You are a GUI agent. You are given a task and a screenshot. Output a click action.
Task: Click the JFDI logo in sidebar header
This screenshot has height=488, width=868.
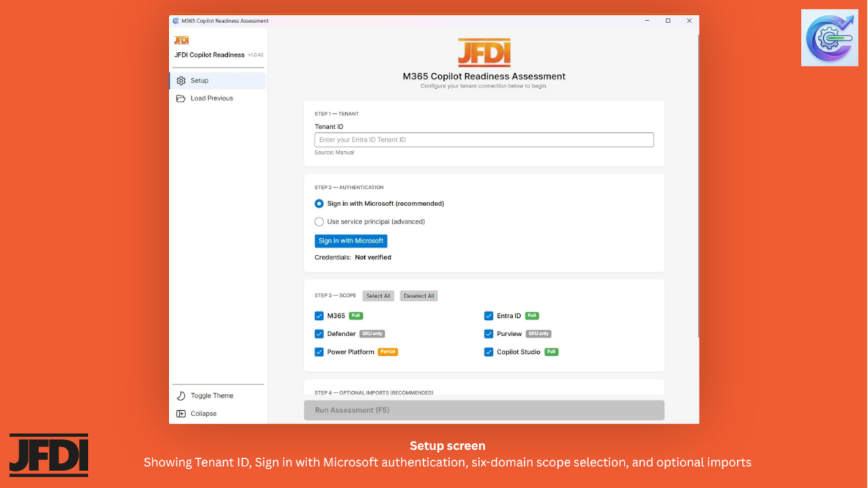tap(181, 41)
